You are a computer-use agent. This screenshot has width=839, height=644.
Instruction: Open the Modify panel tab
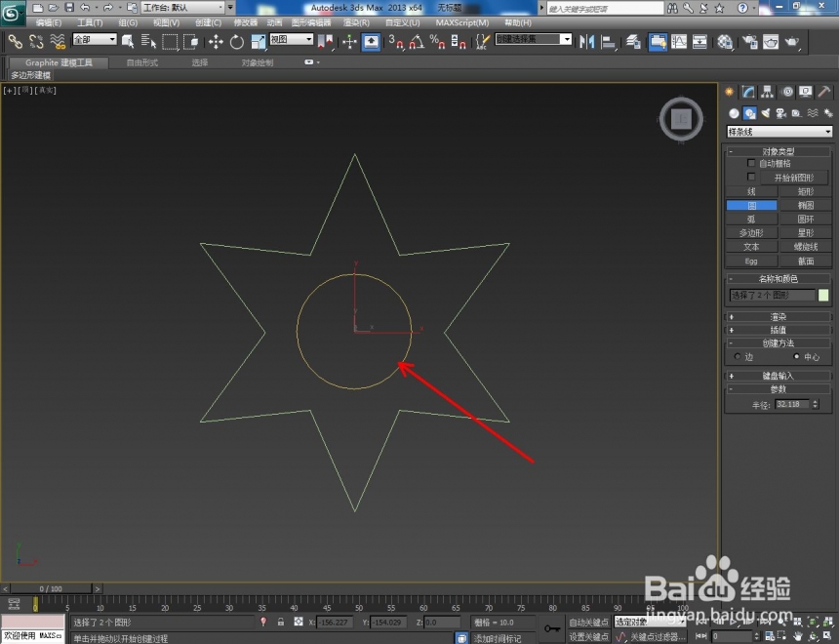(748, 92)
